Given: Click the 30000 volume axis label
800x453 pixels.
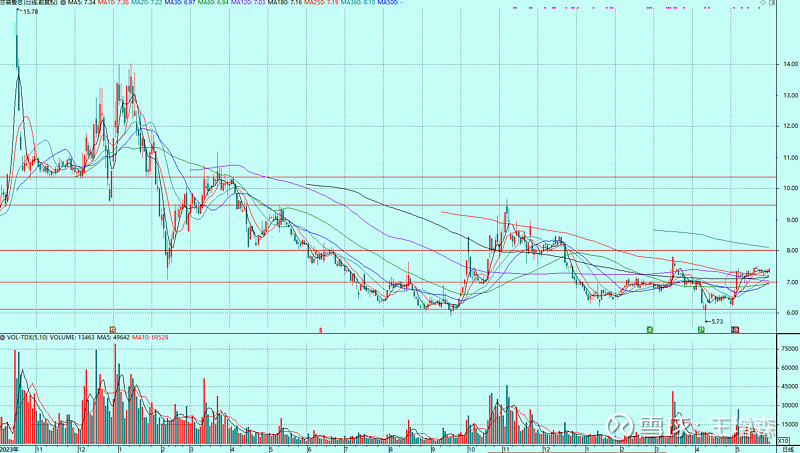Looking at the screenshot, I should pos(789,406).
